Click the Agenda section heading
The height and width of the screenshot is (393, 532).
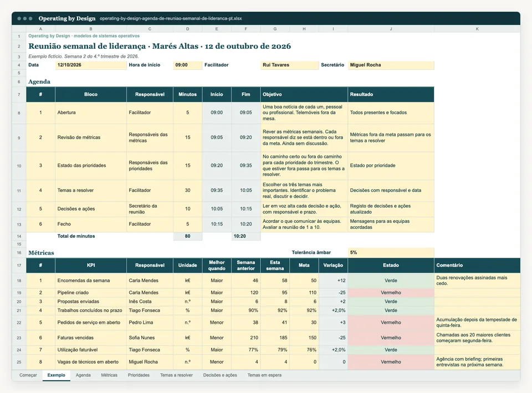(x=39, y=82)
